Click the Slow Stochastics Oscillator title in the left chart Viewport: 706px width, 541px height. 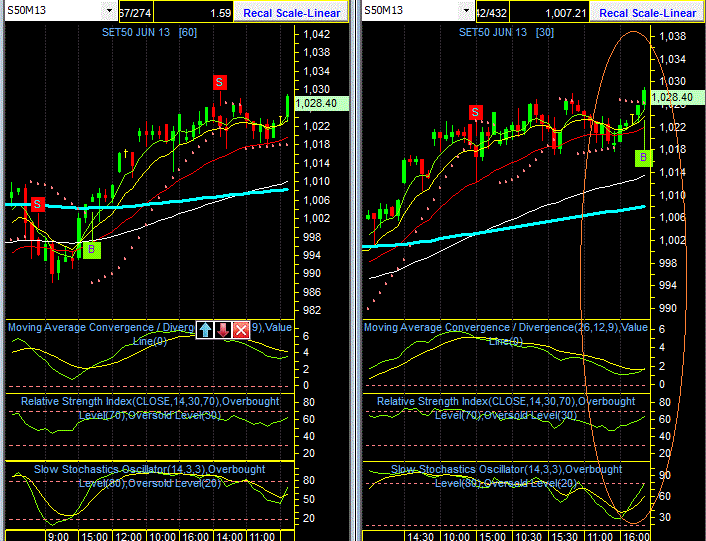150,476
